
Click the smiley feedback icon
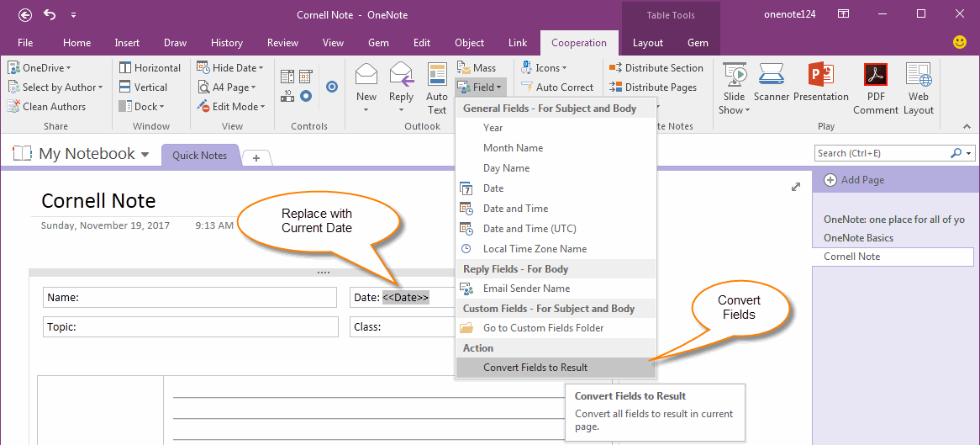pyautogui.click(x=959, y=43)
